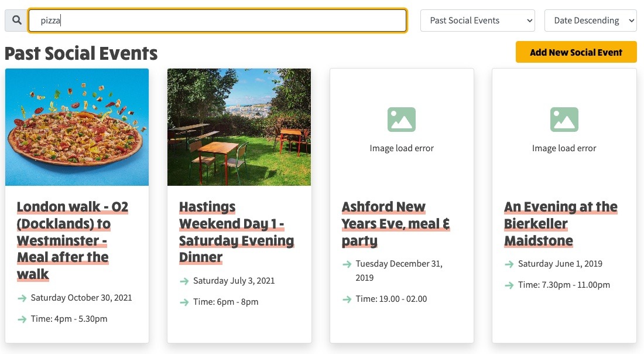
Task: Click arrow icon next to Time: 6pm - 8pm
Action: pos(184,302)
